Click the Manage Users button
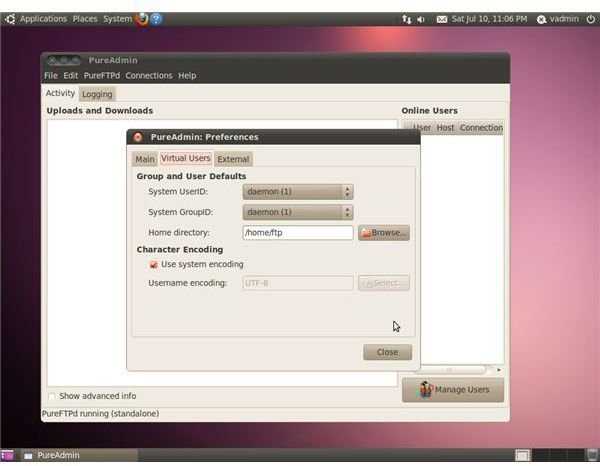This screenshot has width=600, height=466. tap(453, 390)
